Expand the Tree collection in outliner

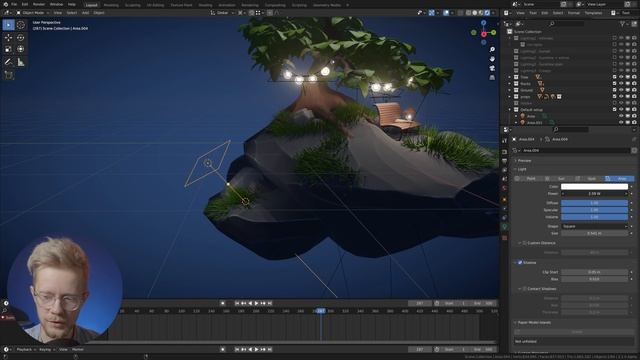(x=510, y=77)
